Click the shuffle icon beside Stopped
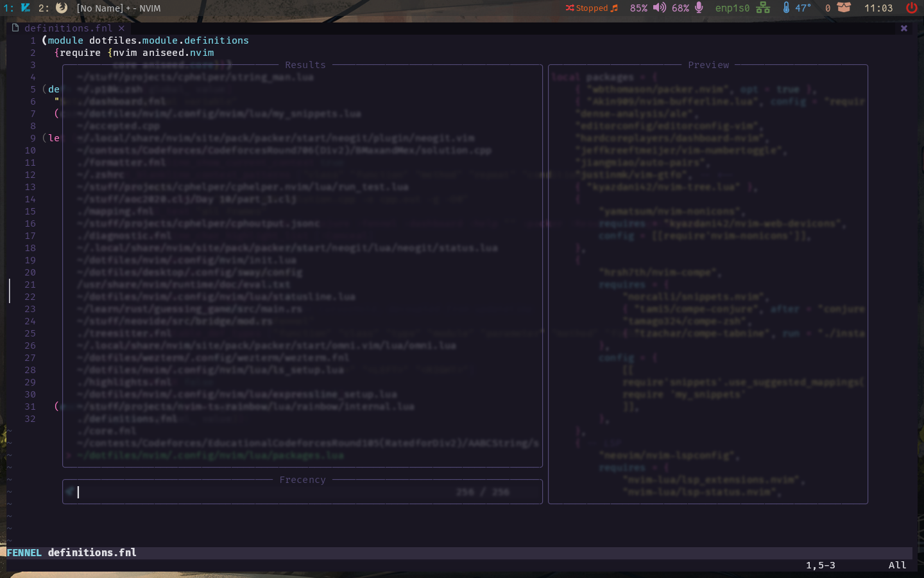Image resolution: width=924 pixels, height=578 pixels. (570, 8)
